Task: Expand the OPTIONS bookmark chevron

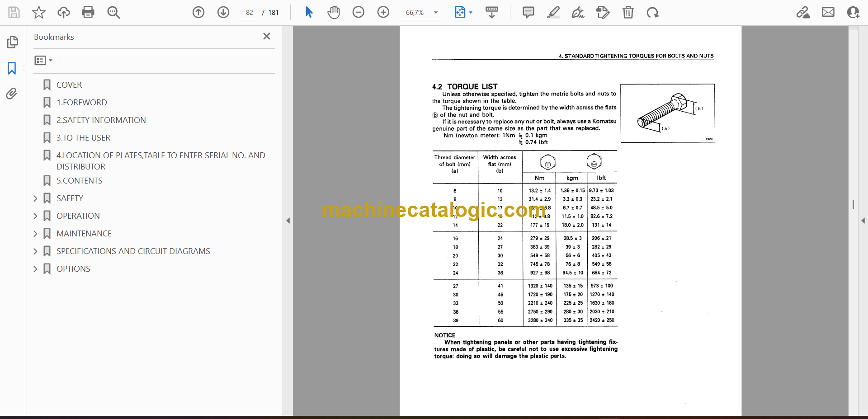Action: click(x=35, y=269)
